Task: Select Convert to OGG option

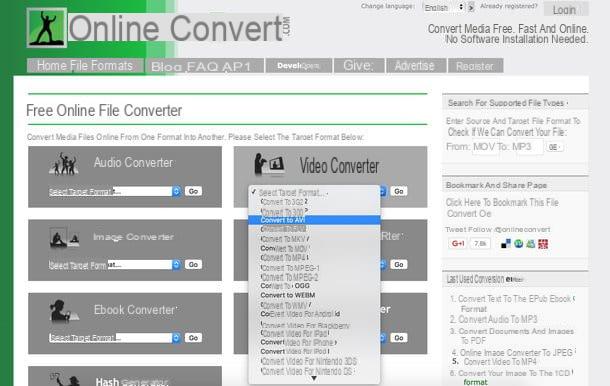Action: pyautogui.click(x=314, y=286)
